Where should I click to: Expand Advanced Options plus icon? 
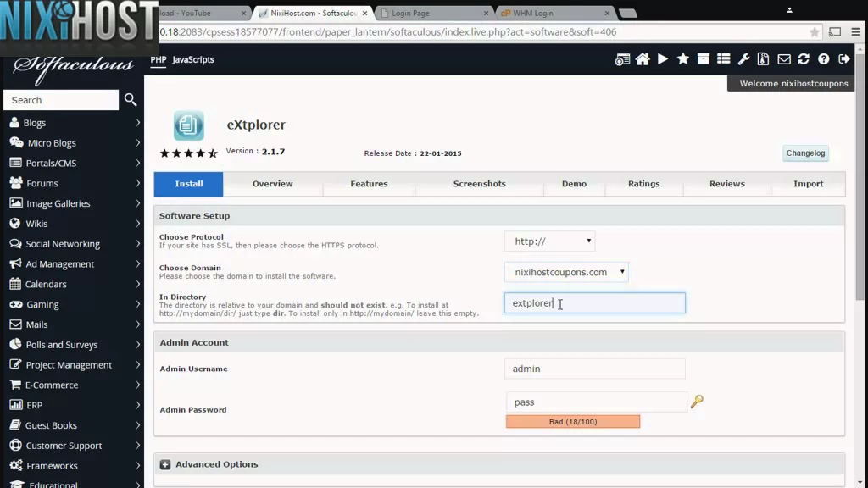click(x=165, y=464)
